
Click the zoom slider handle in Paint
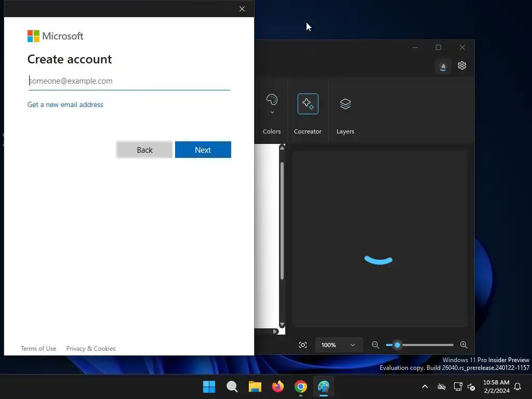(397, 345)
